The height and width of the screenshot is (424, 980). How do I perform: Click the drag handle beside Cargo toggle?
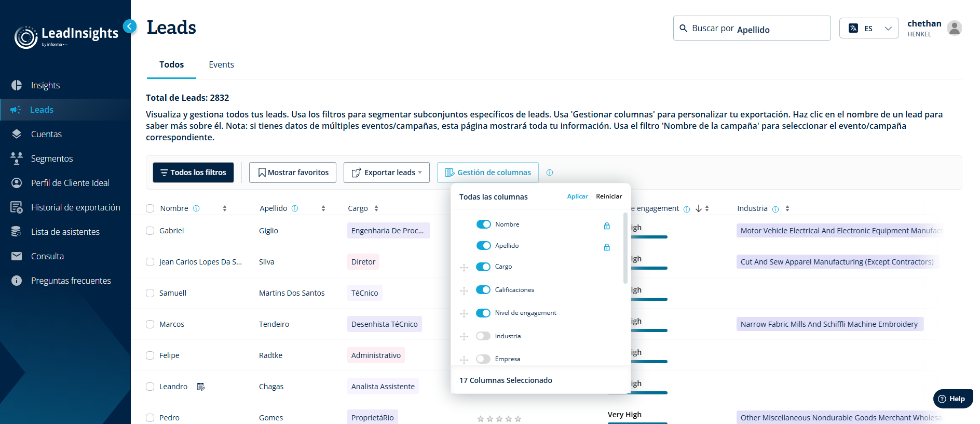[464, 268]
